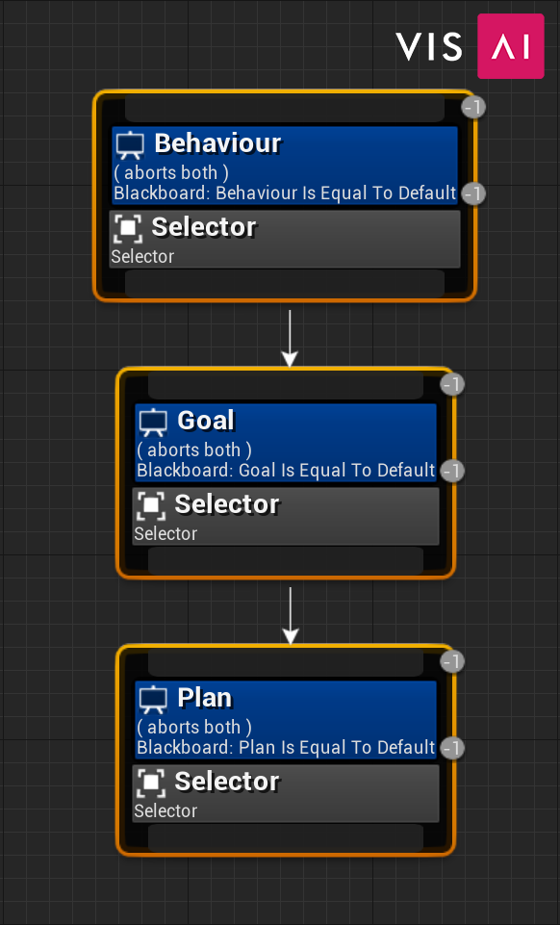Select the Goal decorator block
The width and height of the screenshot is (560, 925).
click(x=286, y=443)
